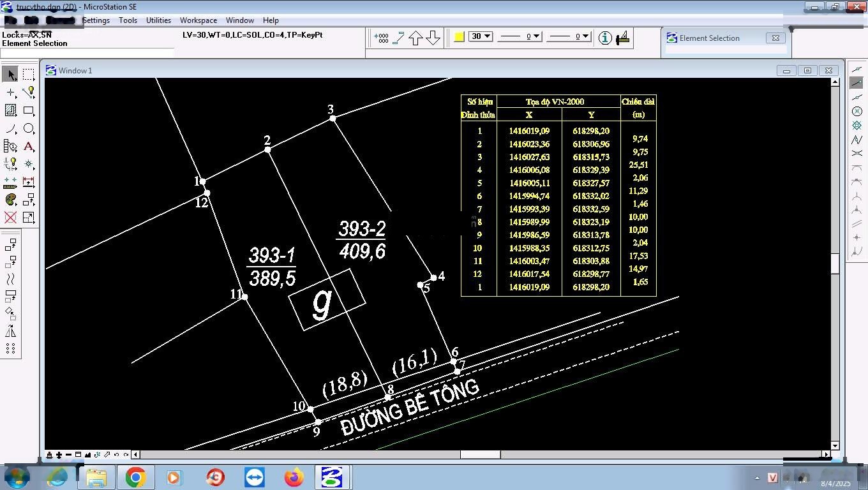Image resolution: width=868 pixels, height=490 pixels.
Task: Click the yellow active color swatch
Action: click(459, 37)
